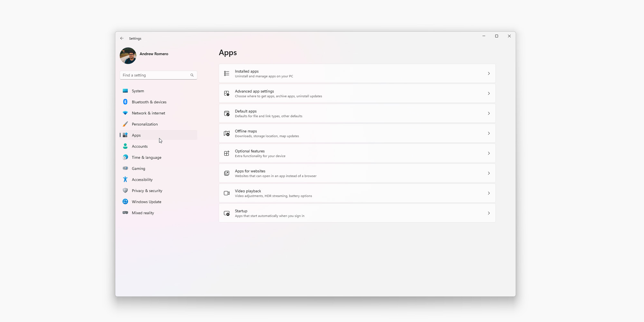Click the Privacy & security shield icon

tap(125, 191)
